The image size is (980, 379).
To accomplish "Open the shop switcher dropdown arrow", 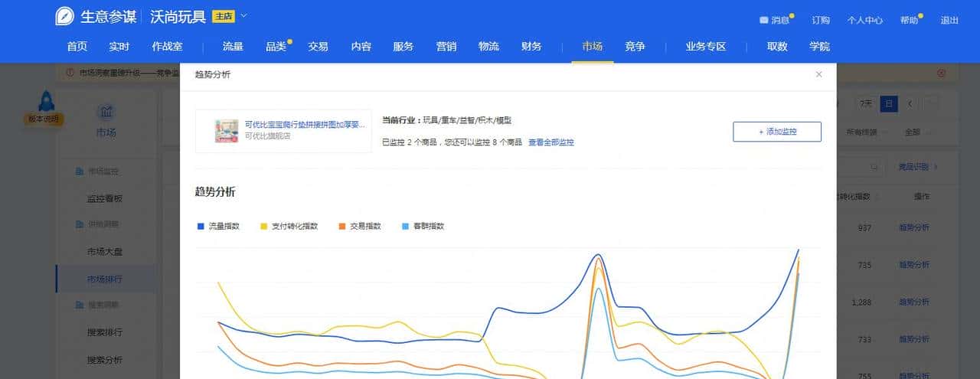I will [243, 15].
